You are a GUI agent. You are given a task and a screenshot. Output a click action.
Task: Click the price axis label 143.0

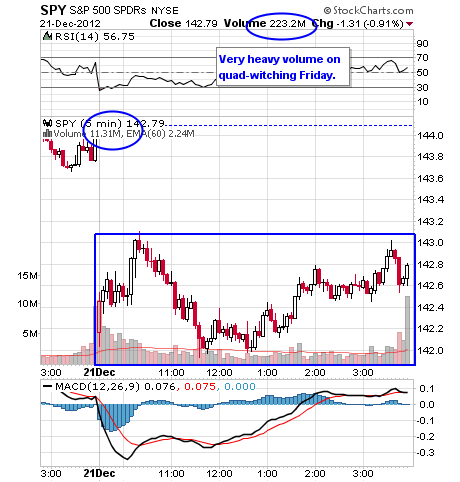430,243
